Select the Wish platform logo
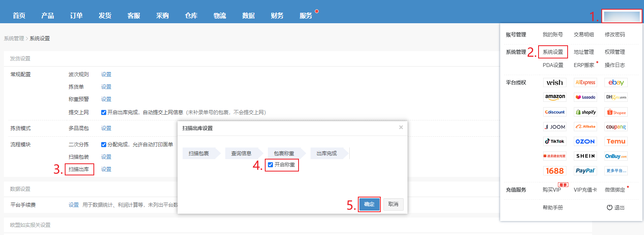The image size is (644, 235). click(x=555, y=82)
